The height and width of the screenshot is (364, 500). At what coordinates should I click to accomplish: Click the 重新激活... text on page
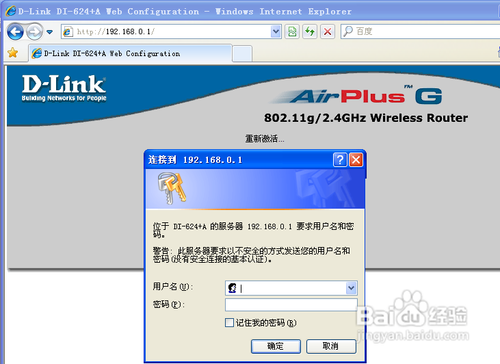click(265, 139)
